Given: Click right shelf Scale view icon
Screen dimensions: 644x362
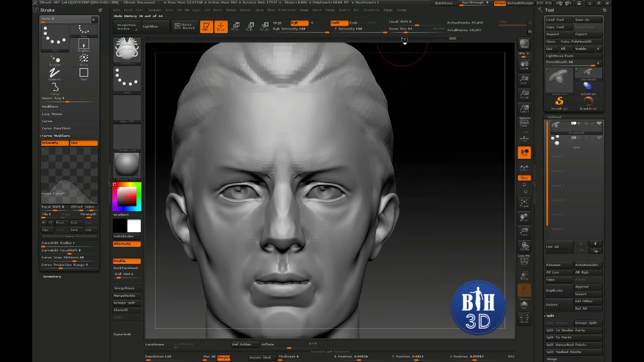Looking at the screenshot, I should pyautogui.click(x=524, y=232).
